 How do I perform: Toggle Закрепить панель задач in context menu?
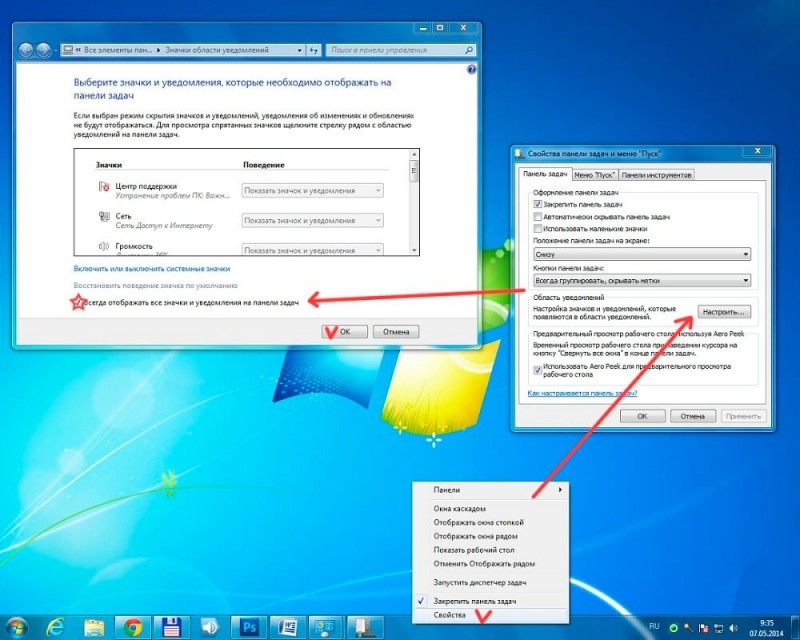490,601
